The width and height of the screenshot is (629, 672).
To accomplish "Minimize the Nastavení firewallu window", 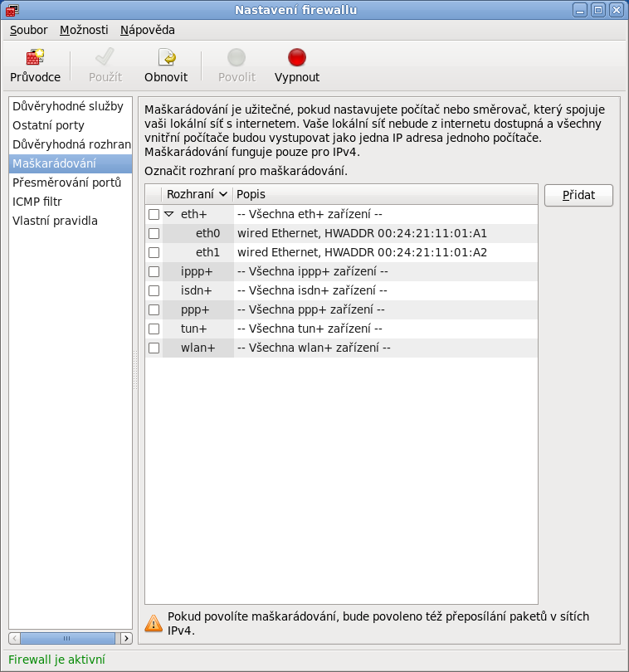I will click(x=580, y=10).
